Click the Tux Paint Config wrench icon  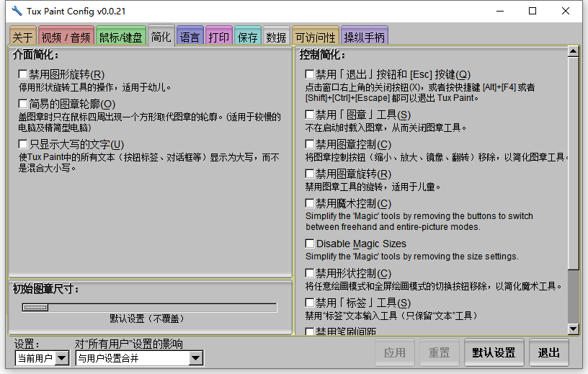click(17, 11)
